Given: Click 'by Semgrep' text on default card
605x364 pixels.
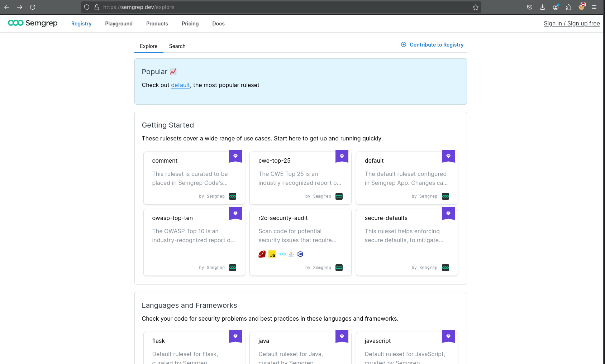Looking at the screenshot, I should click(x=424, y=196).
